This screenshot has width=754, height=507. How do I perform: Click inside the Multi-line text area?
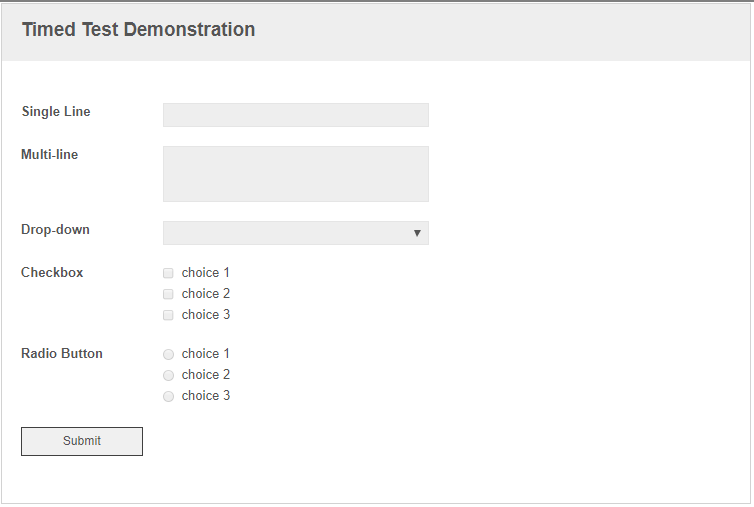(x=296, y=174)
